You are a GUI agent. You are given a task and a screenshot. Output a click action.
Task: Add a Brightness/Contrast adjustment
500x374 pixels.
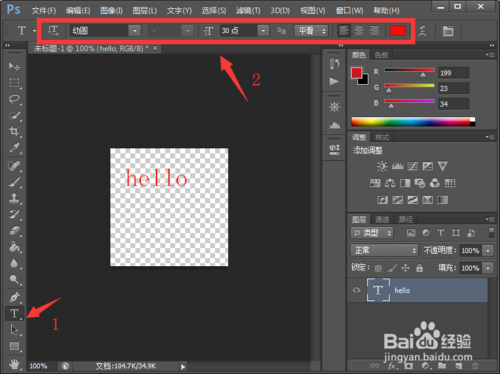(382, 166)
